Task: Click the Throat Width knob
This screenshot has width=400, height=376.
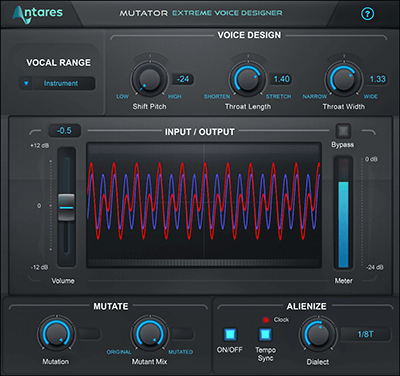Action: 343,79
